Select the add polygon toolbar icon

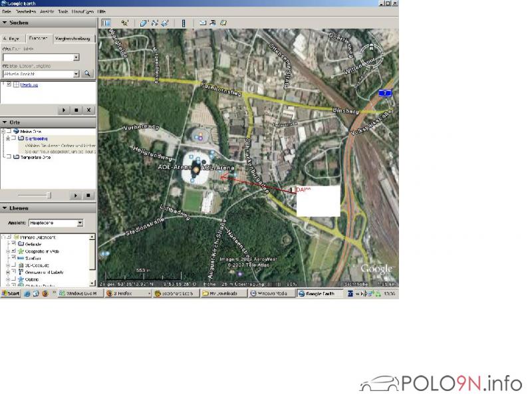(x=144, y=23)
